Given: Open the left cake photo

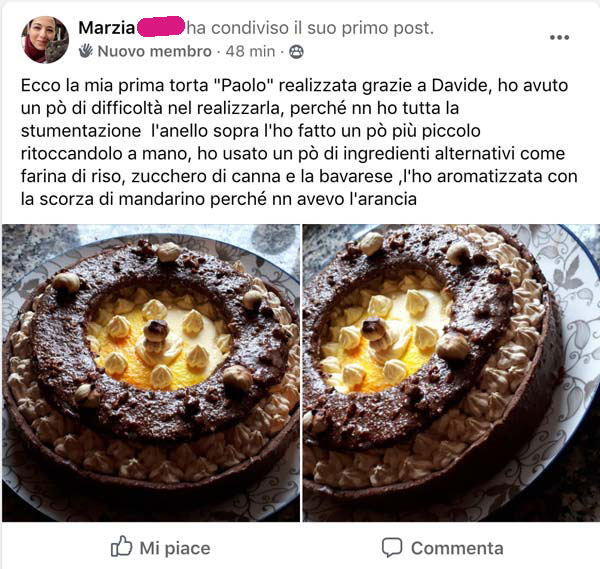Looking at the screenshot, I should (x=151, y=373).
